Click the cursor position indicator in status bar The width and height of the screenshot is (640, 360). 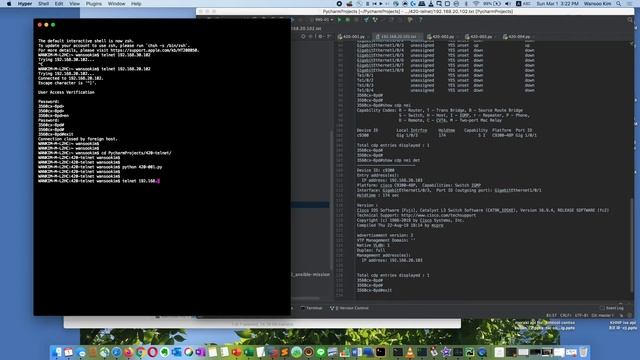[x=551, y=315]
